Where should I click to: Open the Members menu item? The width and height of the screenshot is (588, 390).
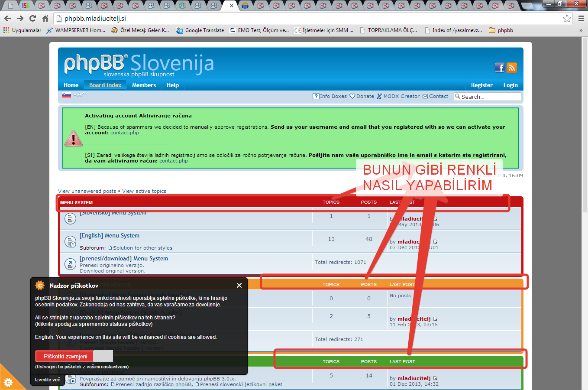click(144, 85)
